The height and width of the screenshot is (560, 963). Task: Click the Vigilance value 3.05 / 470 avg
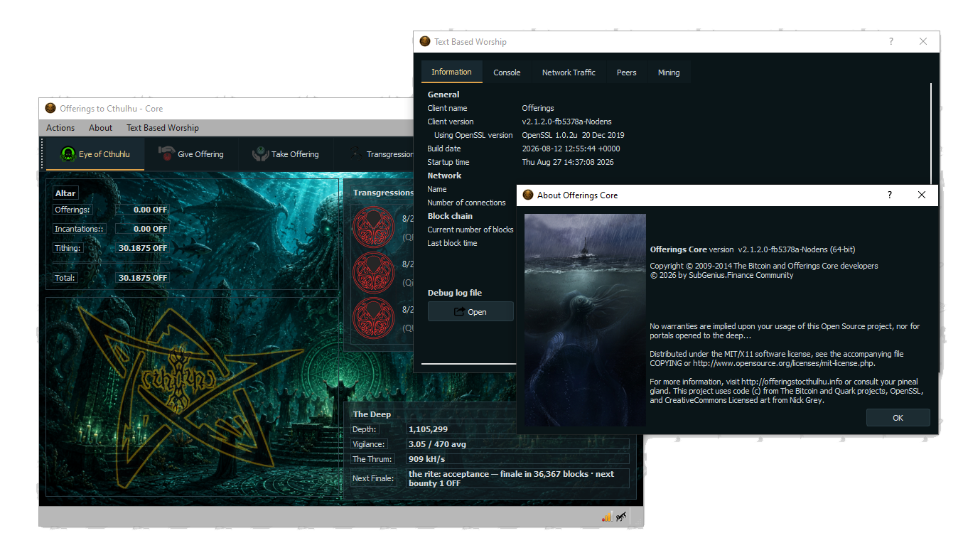[437, 444]
